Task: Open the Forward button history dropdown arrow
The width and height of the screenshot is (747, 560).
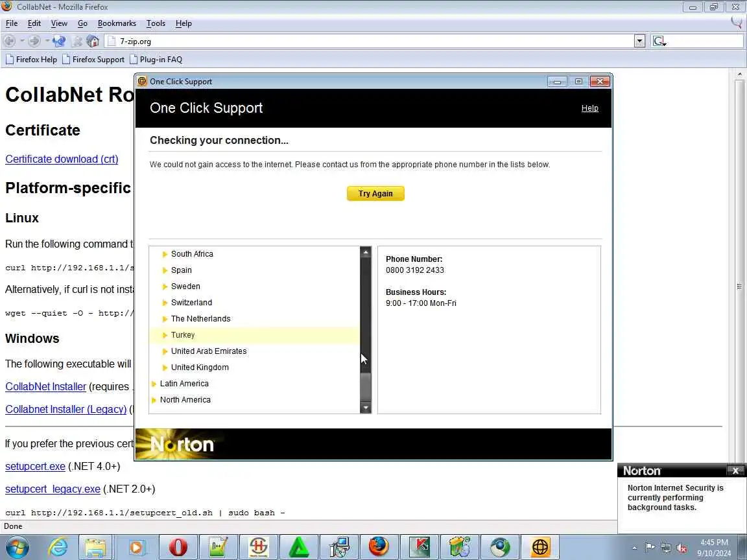Action: tap(47, 41)
